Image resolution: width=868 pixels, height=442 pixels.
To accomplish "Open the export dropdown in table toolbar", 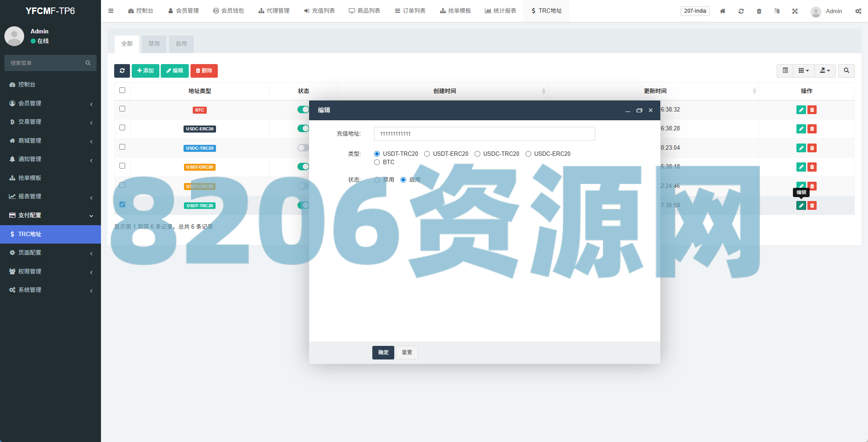I will click(x=825, y=71).
